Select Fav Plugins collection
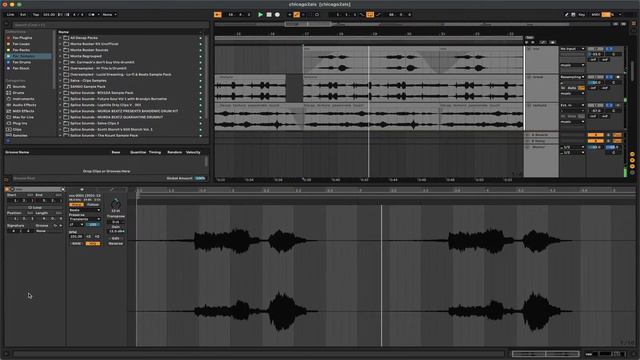 22,38
